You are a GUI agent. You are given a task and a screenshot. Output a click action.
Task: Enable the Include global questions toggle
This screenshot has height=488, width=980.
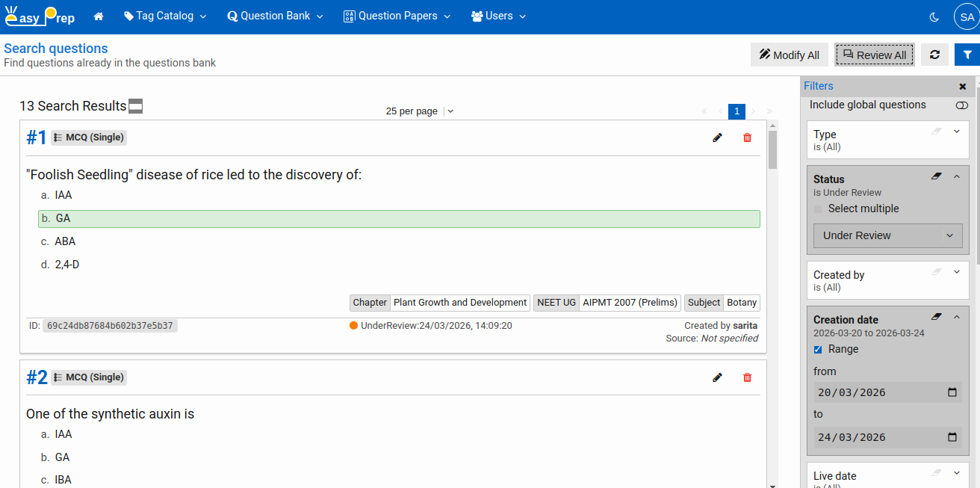pyautogui.click(x=962, y=105)
